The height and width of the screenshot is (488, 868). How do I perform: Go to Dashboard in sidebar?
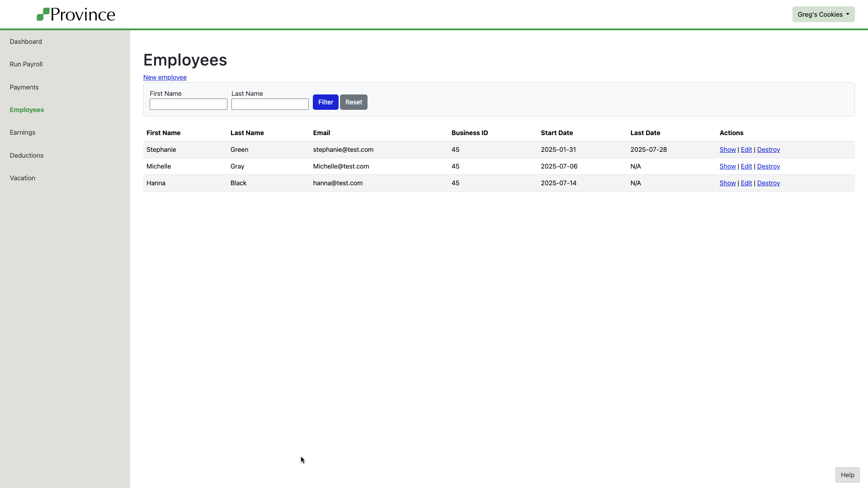(26, 42)
